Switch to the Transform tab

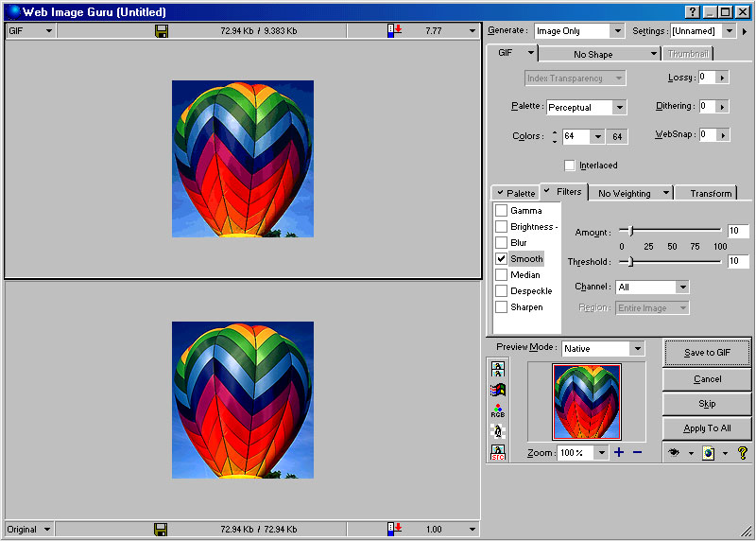[x=711, y=193]
